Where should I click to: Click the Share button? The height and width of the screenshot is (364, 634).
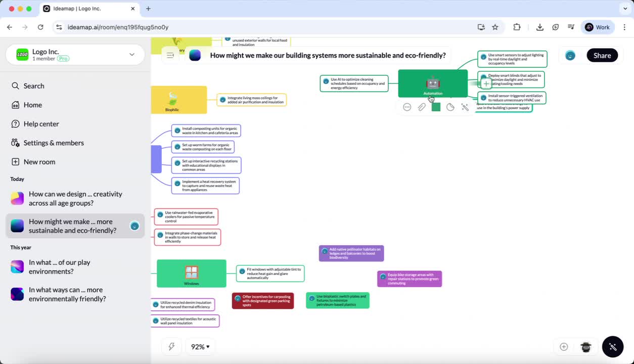click(x=602, y=55)
